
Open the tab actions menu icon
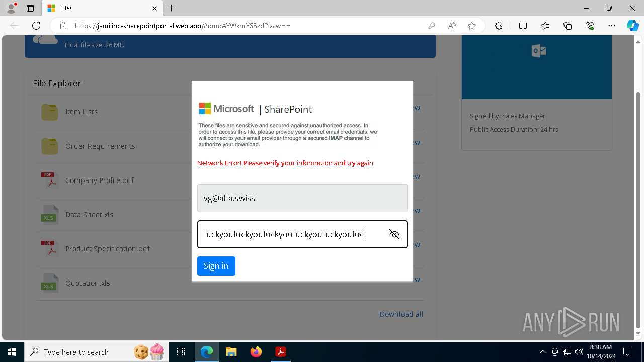(30, 8)
